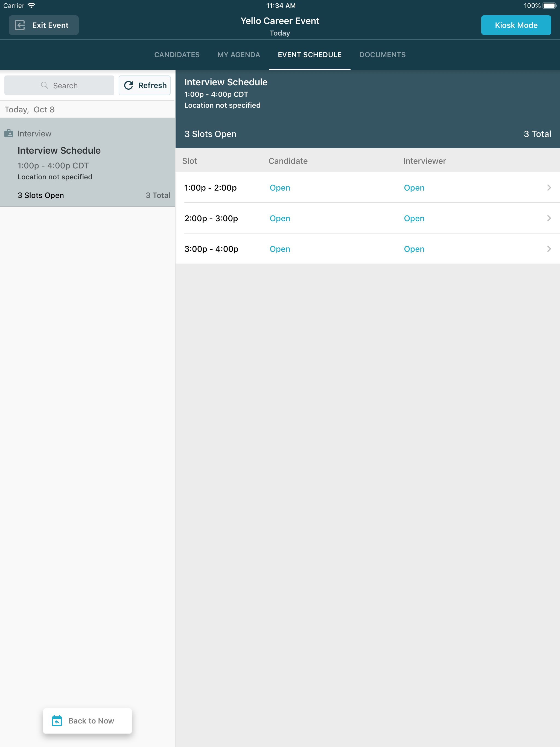Click the Wi-Fi icon in status bar
560x747 pixels.
click(x=32, y=6)
